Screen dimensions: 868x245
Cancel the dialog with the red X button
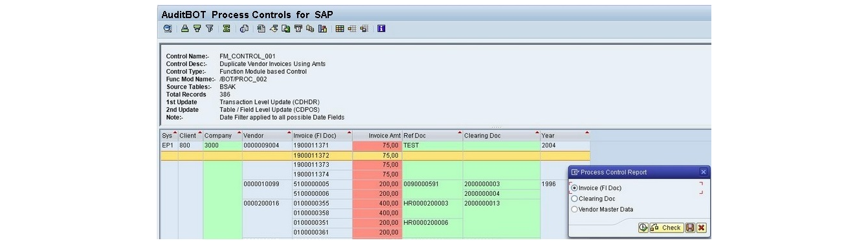pos(701,228)
